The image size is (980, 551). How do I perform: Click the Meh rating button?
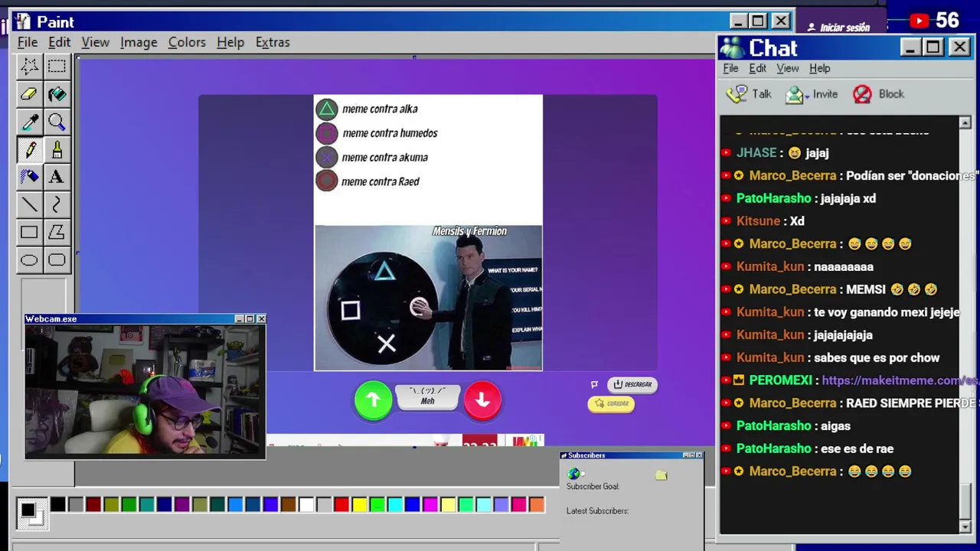pyautogui.click(x=428, y=396)
